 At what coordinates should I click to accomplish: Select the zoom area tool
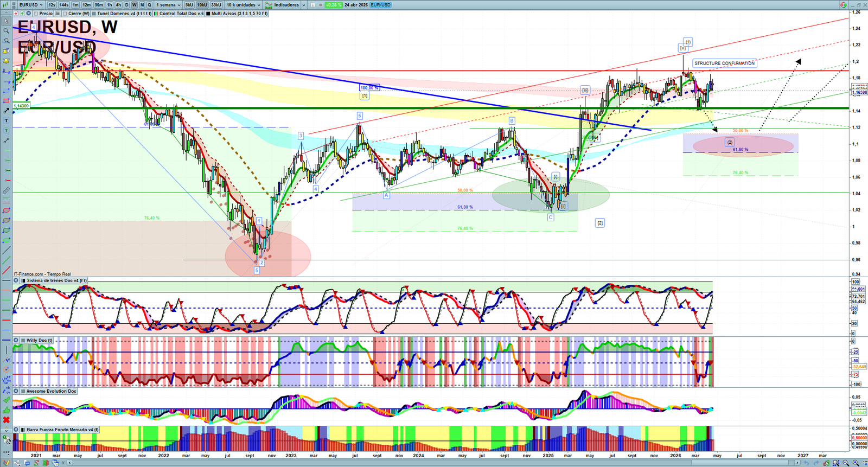[6, 41]
